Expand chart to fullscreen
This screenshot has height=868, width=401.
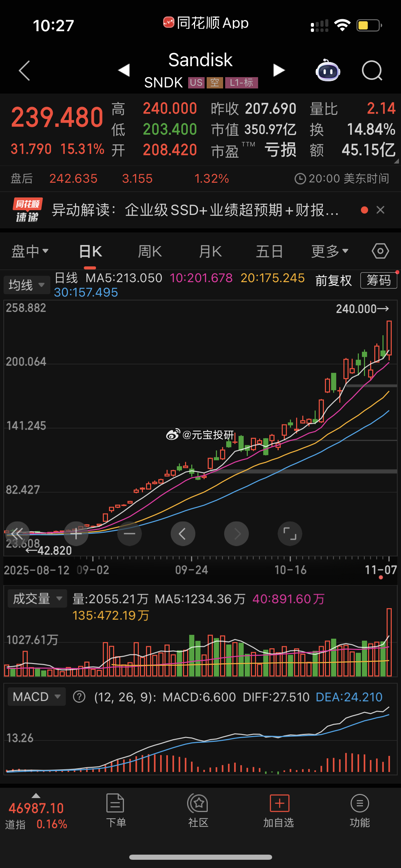[290, 533]
